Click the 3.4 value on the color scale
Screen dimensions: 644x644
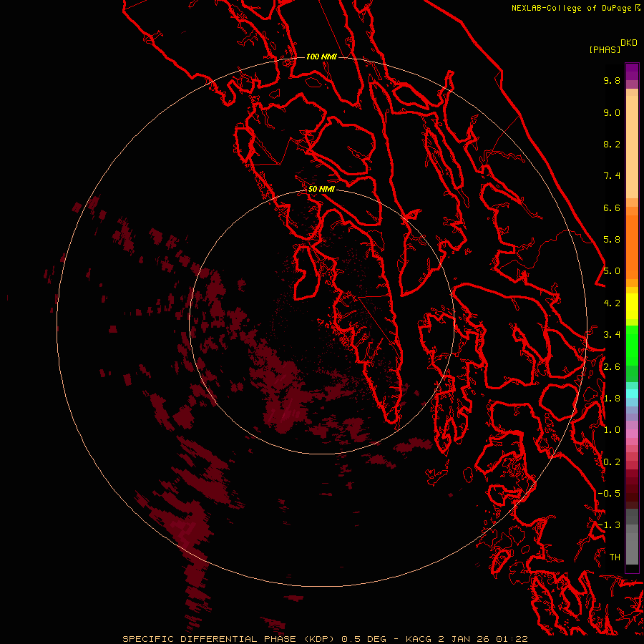point(612,335)
